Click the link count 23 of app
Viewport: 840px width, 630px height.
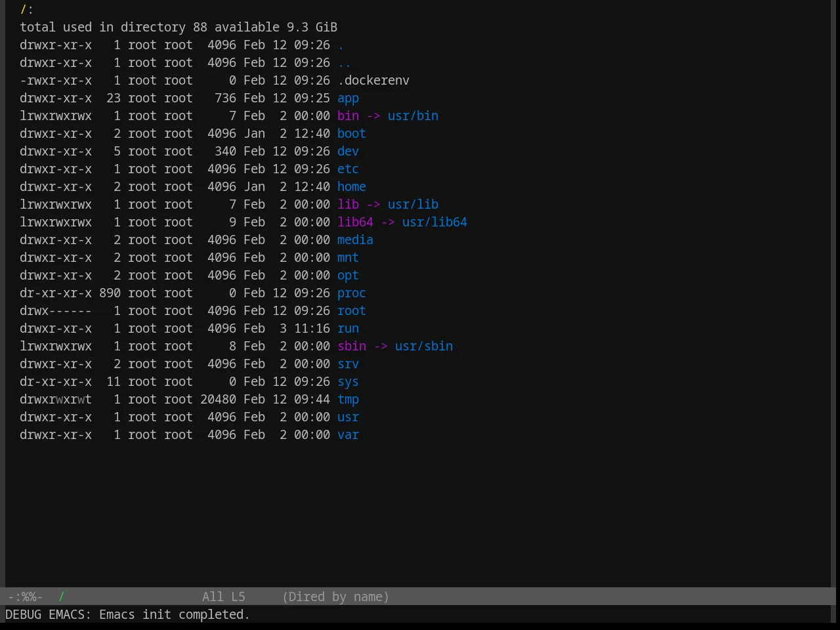click(x=114, y=98)
